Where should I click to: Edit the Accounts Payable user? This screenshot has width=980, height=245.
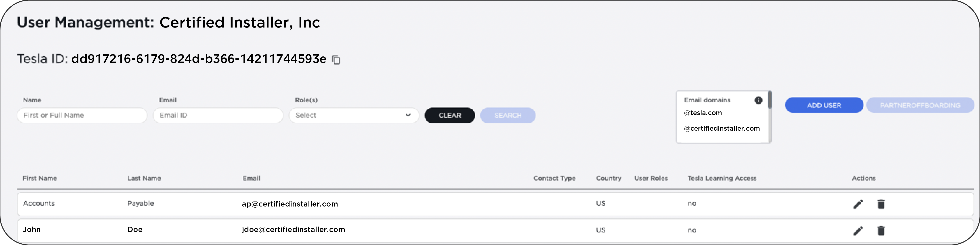coord(858,204)
